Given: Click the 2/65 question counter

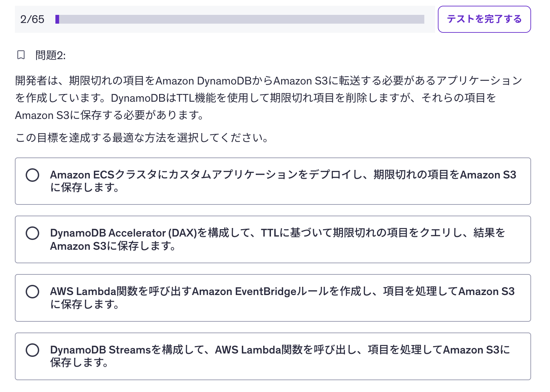Looking at the screenshot, I should pyautogui.click(x=32, y=19).
